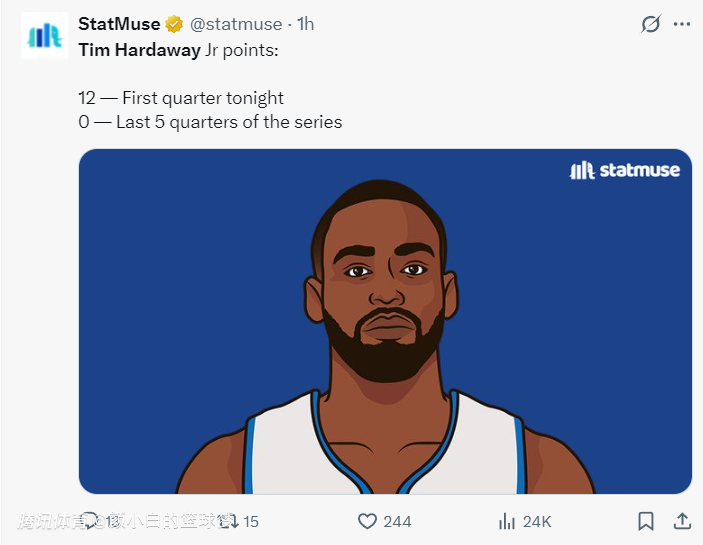Click the reply speech bubble icon

90,520
